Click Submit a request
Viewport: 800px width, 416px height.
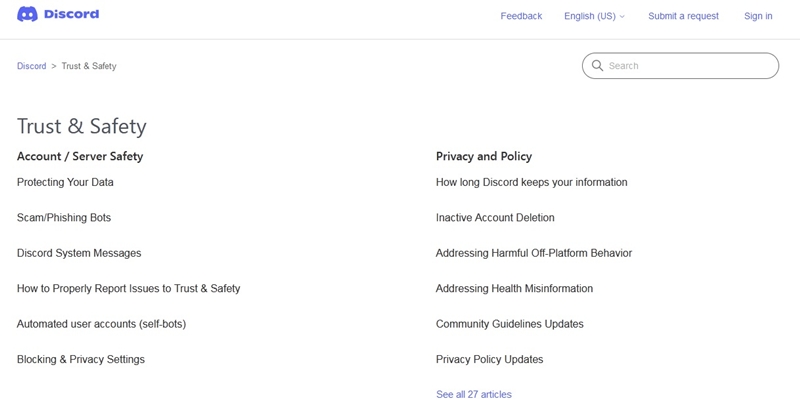(683, 16)
